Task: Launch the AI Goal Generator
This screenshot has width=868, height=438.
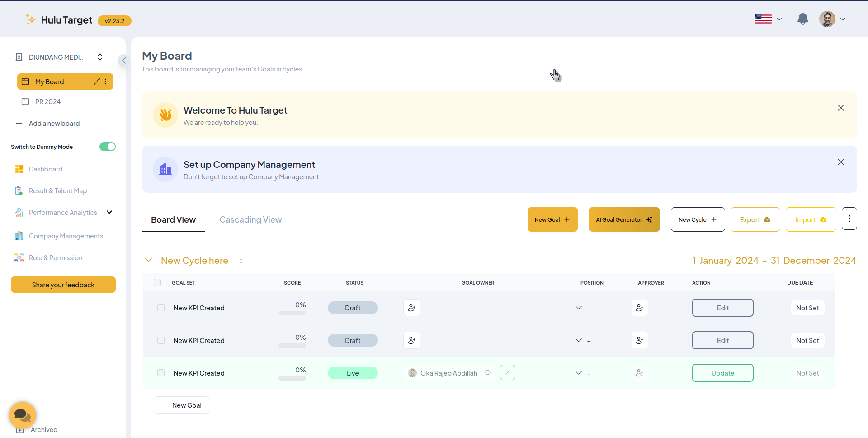Action: click(x=624, y=219)
